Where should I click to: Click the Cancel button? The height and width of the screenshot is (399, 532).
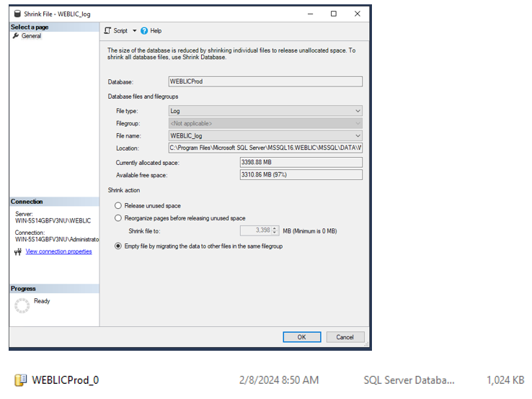(x=345, y=337)
